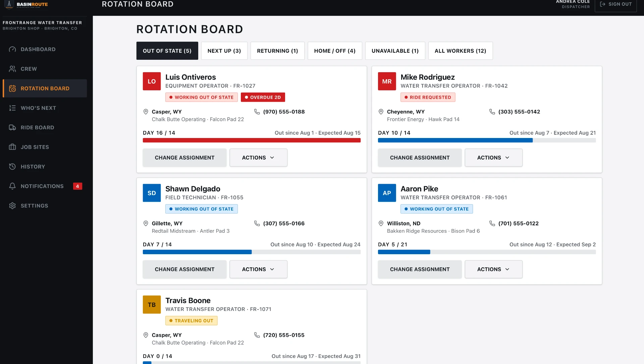The width and height of the screenshot is (644, 364).
Task: Click phone icon for Mike Rodriguez
Action: tap(492, 112)
